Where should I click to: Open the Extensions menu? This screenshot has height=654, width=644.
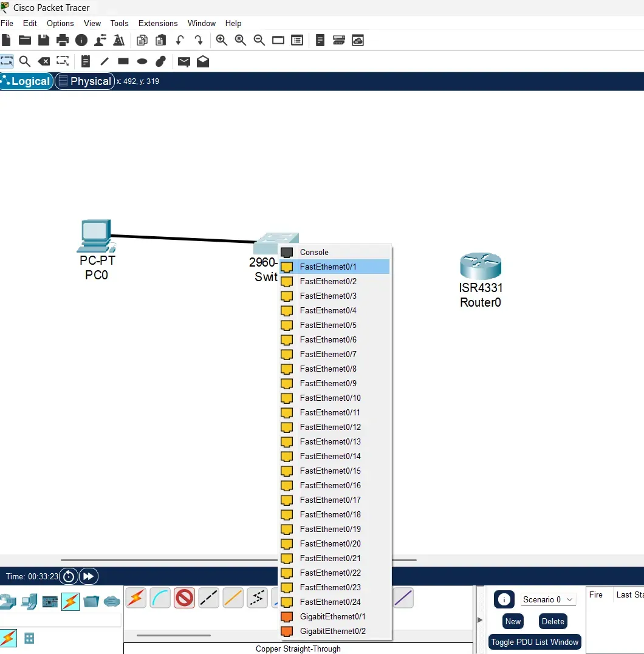pos(158,23)
